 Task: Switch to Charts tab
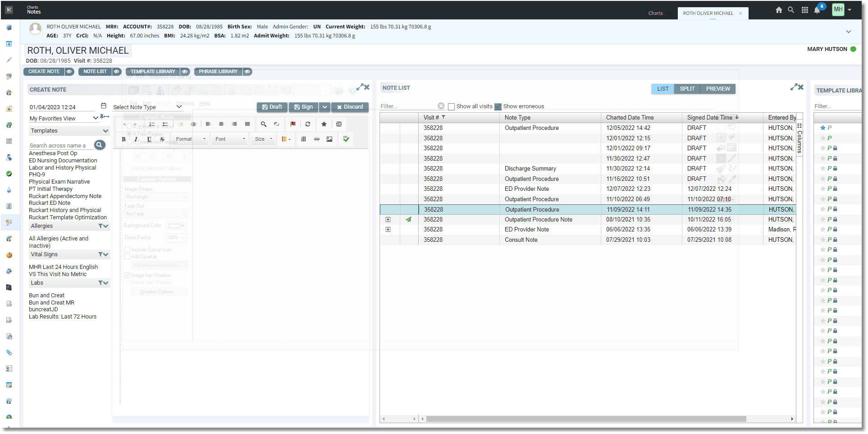[656, 13]
